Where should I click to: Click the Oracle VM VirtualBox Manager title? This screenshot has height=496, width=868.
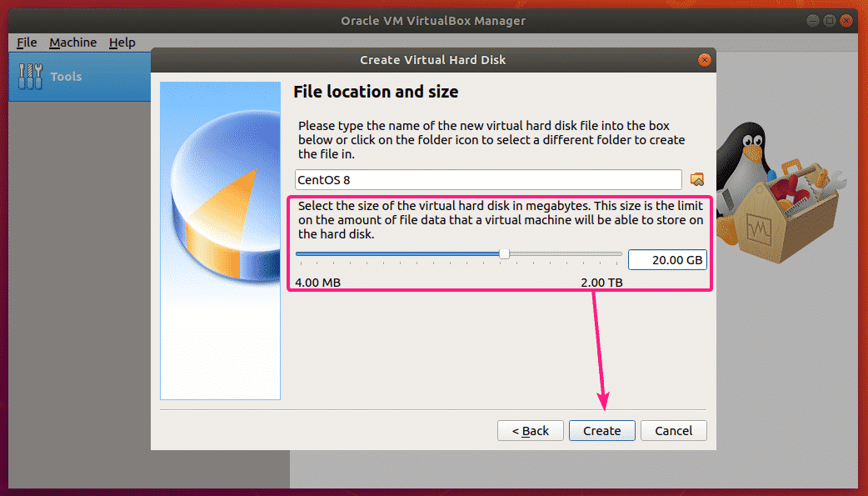(433, 21)
